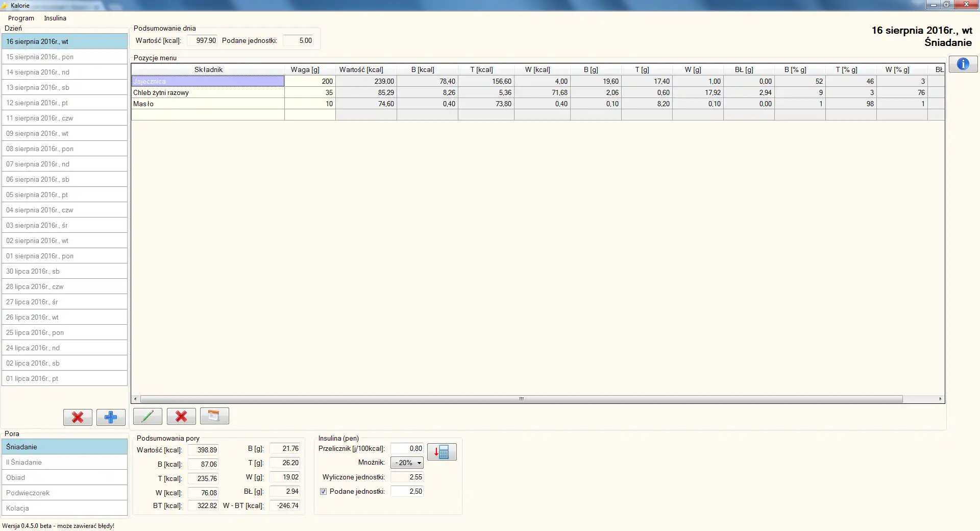Open day 05 sierpnia 2016r., pt
The image size is (980, 531).
64,195
